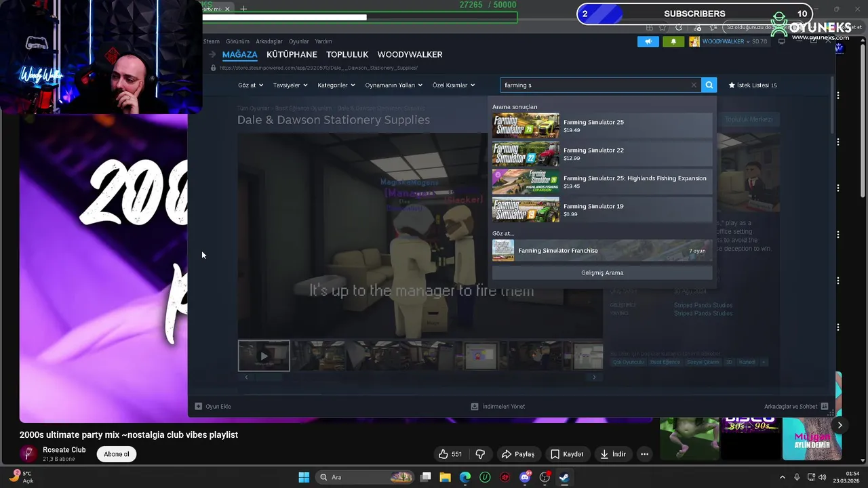Open the Steam menu
The width and height of the screenshot is (868, 488).
(x=212, y=41)
